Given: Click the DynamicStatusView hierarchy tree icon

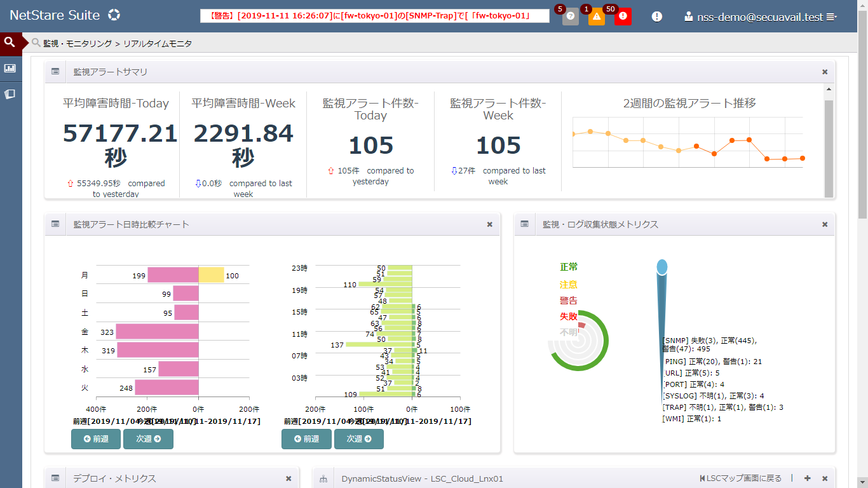Looking at the screenshot, I should tap(323, 478).
